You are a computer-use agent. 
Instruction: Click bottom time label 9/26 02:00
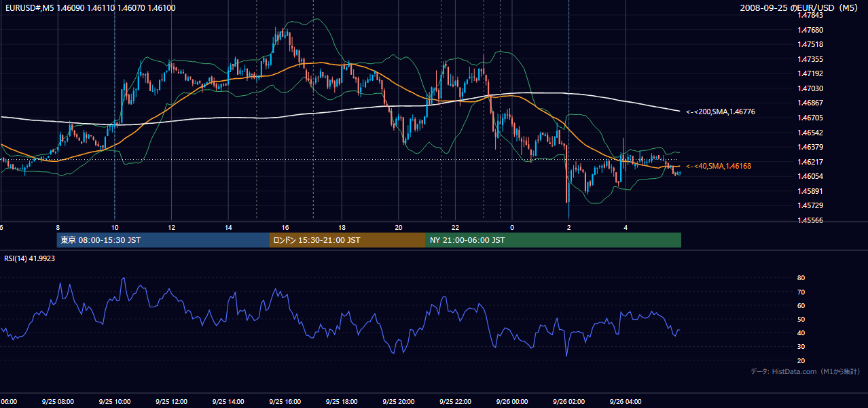pyautogui.click(x=568, y=402)
